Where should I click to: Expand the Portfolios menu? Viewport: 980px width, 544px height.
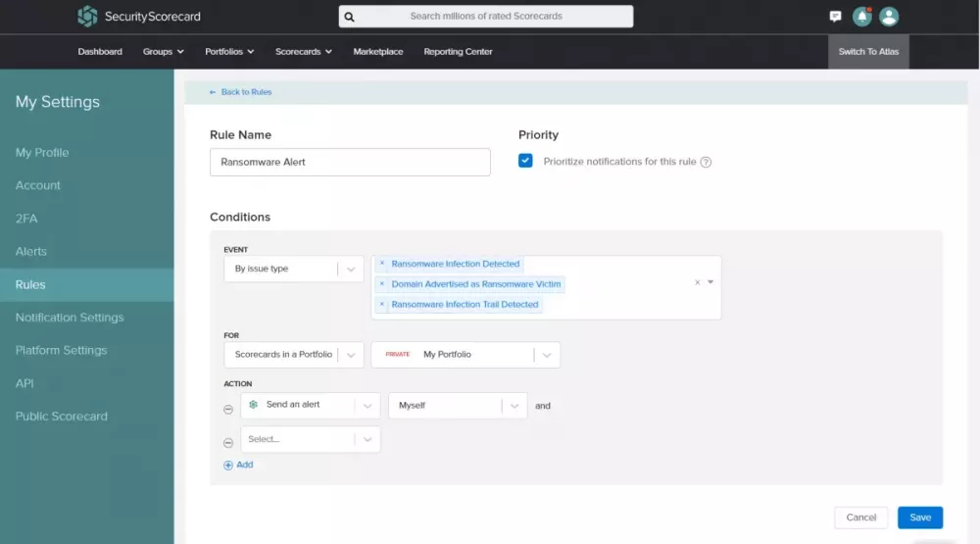229,52
